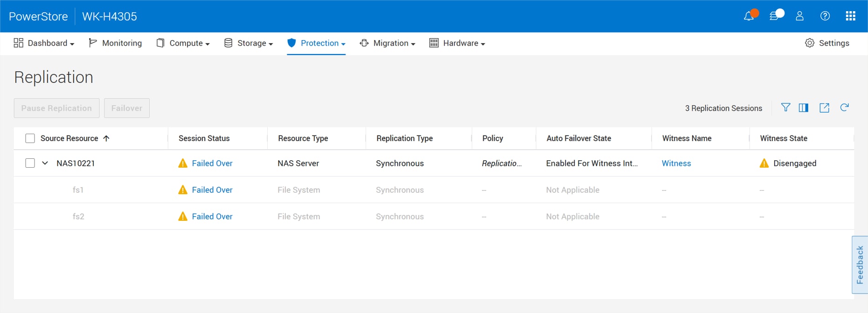Click the sort arrow on Source Resource
This screenshot has height=313, width=868.
pos(106,138)
